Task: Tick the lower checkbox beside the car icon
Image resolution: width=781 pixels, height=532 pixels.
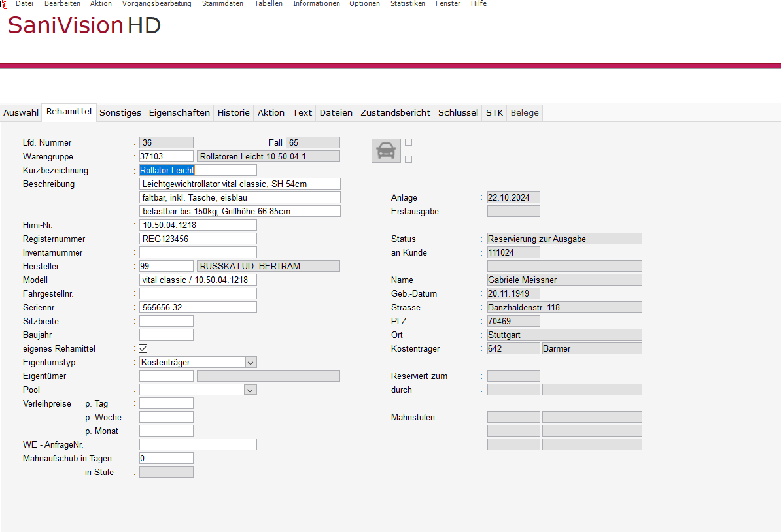Action: (409, 159)
